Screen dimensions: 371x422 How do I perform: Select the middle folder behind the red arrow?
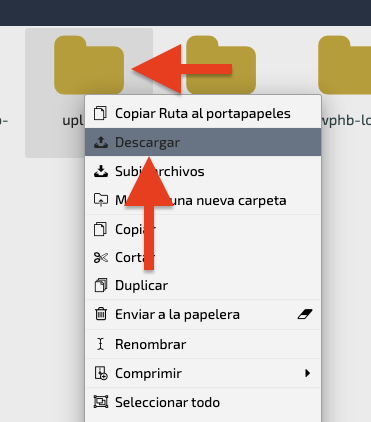(221, 65)
